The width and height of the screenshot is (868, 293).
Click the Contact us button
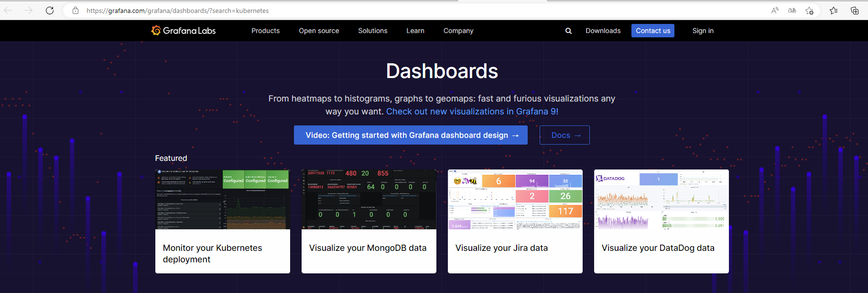(x=653, y=31)
